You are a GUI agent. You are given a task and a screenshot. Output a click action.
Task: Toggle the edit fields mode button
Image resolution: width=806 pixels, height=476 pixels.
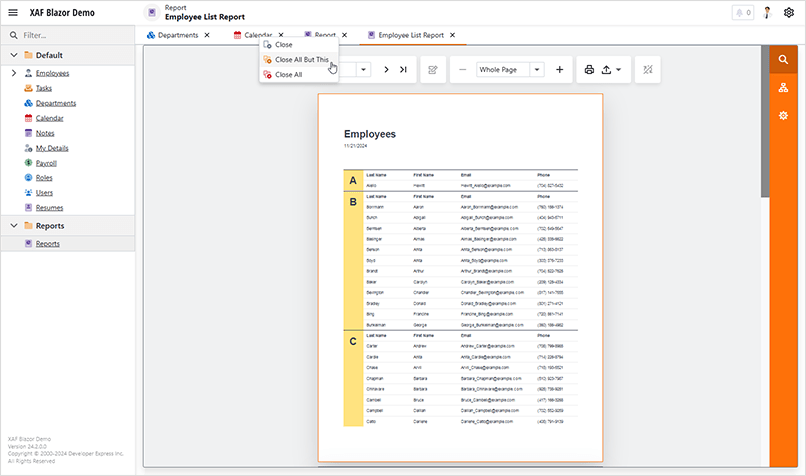tap(432, 70)
